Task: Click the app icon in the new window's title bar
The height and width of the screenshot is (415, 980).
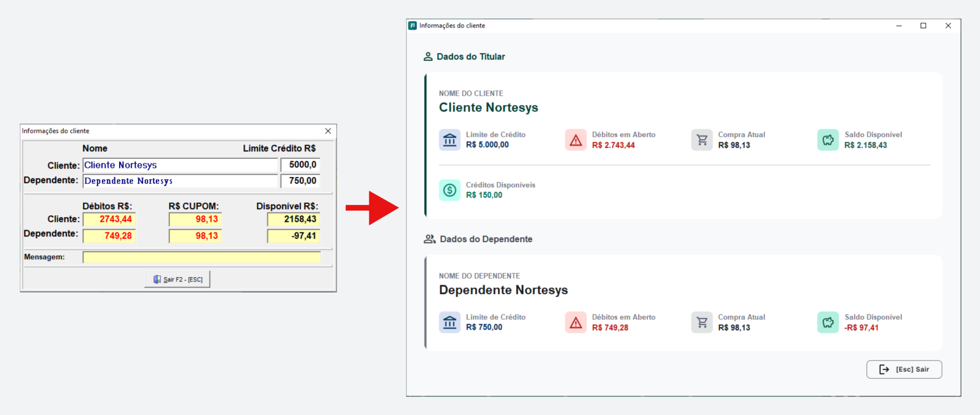Action: [x=412, y=26]
